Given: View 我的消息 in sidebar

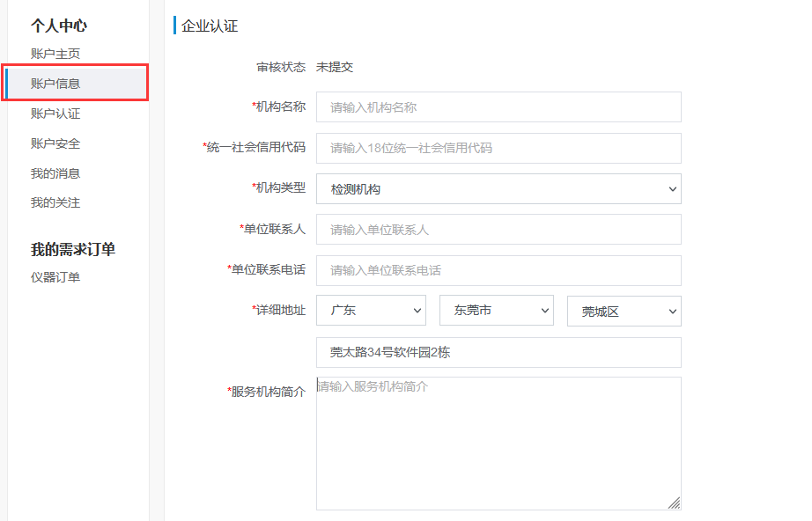Looking at the screenshot, I should tap(55, 173).
